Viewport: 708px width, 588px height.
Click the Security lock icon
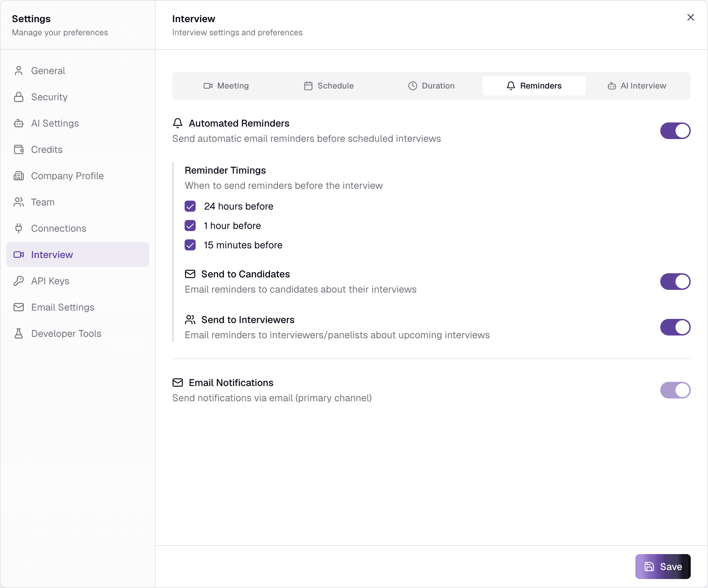[19, 97]
